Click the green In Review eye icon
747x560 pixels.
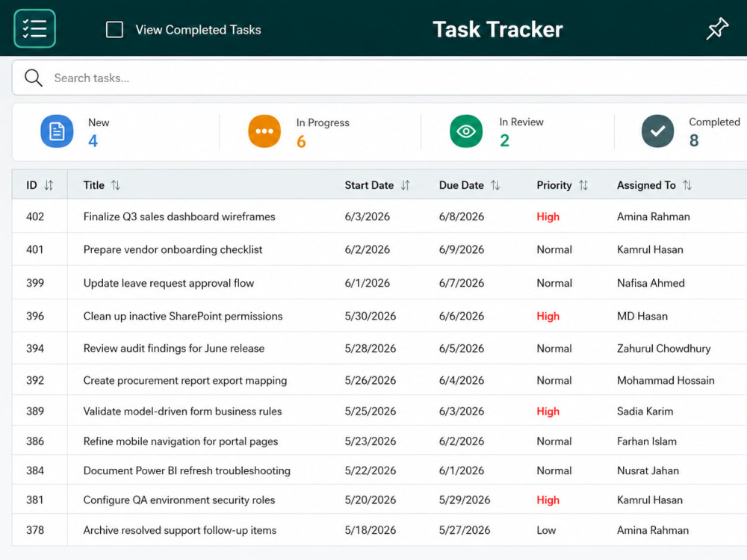(x=466, y=131)
